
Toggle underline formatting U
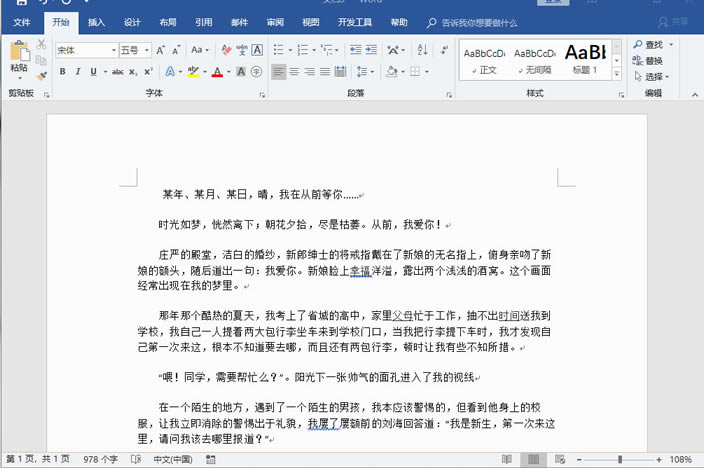click(x=93, y=71)
